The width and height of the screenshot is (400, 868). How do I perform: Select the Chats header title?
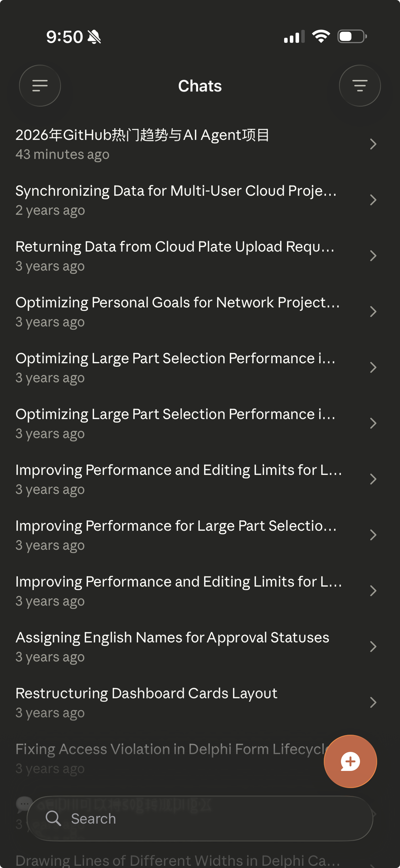tap(200, 86)
